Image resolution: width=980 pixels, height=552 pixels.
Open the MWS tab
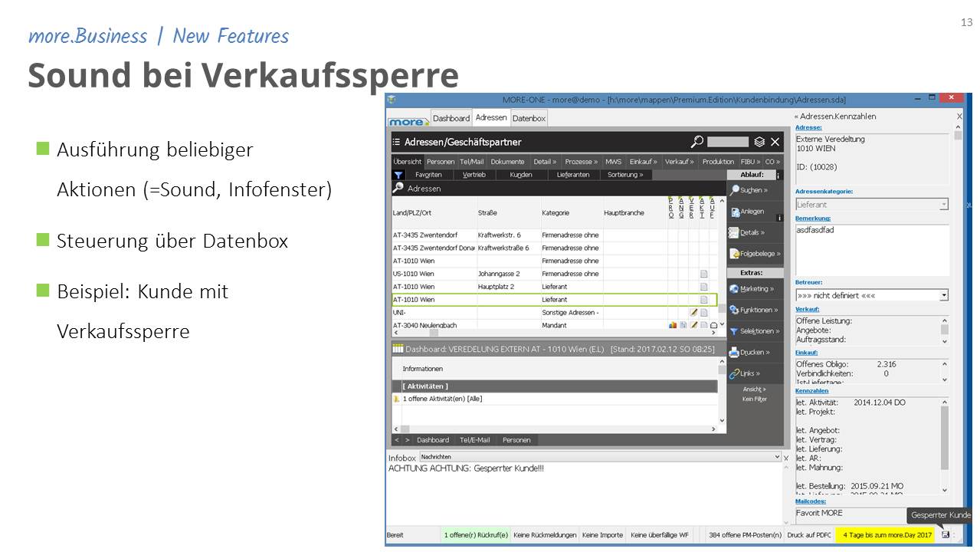614,162
